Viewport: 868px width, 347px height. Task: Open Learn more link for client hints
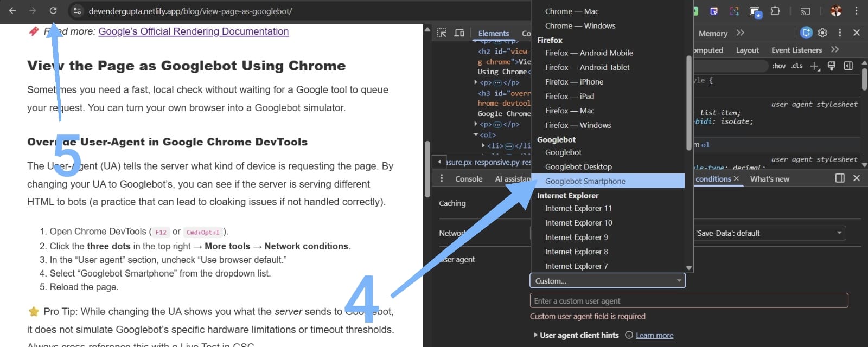tap(654, 335)
